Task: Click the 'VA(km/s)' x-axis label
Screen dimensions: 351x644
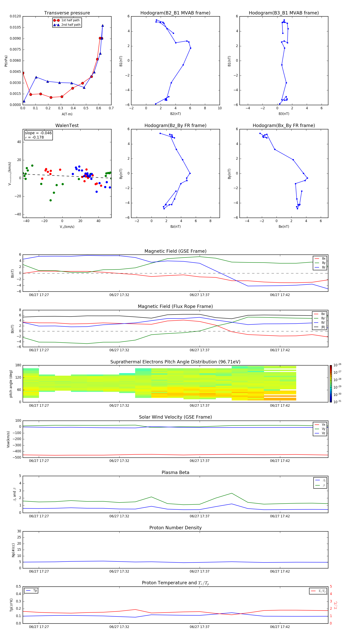Action: click(x=67, y=227)
